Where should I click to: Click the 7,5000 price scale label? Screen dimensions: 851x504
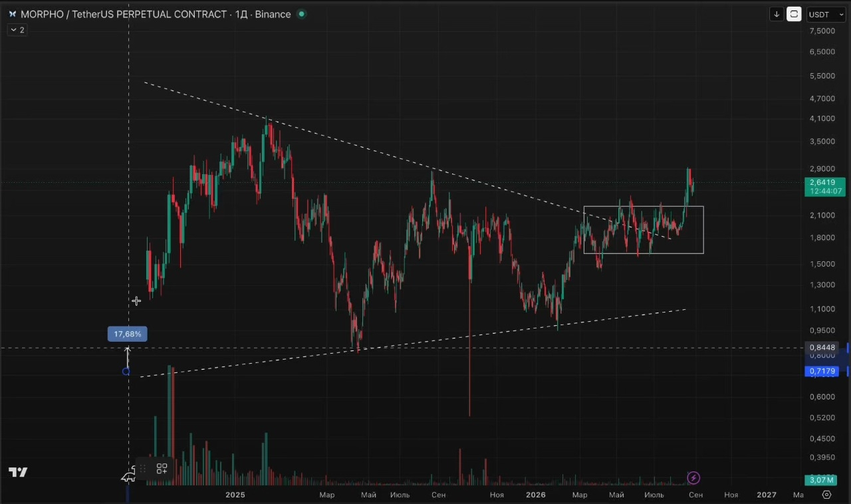(822, 31)
